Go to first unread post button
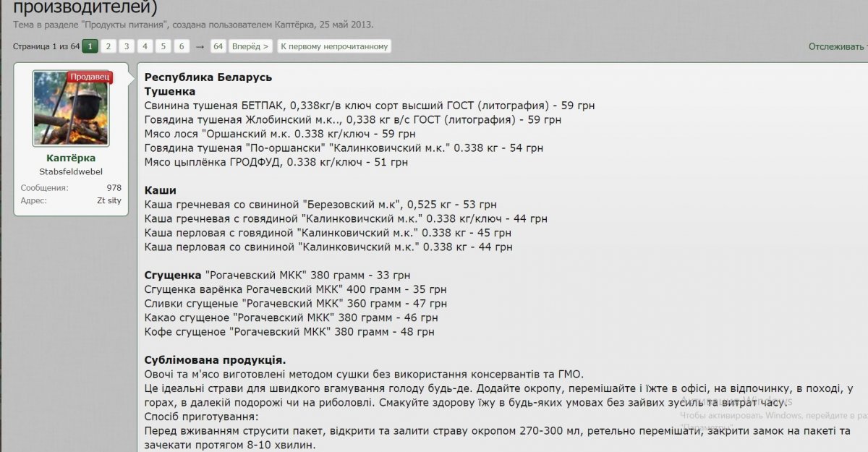868x452 pixels. [x=334, y=46]
